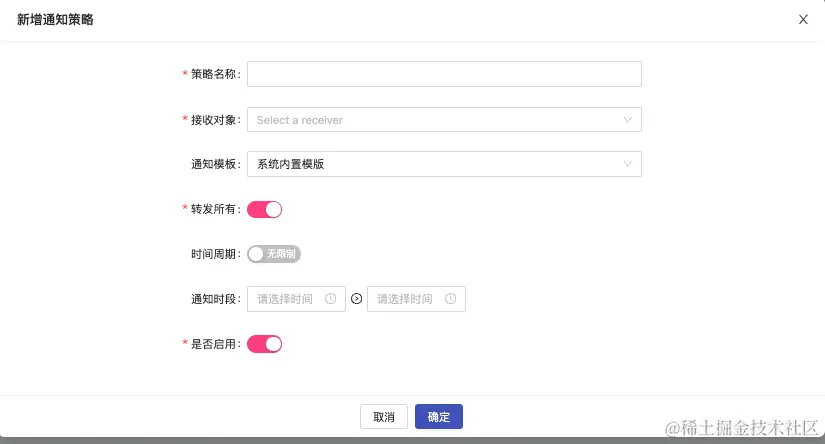The height and width of the screenshot is (444, 825).
Task: Toggle the 是否启用 switch
Action: click(265, 344)
